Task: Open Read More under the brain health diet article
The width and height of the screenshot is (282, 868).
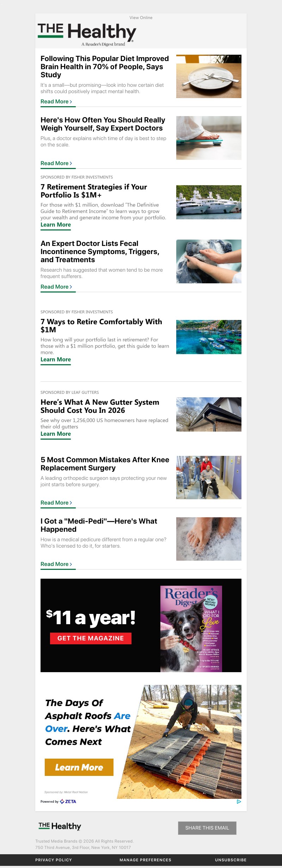Action: click(56, 102)
